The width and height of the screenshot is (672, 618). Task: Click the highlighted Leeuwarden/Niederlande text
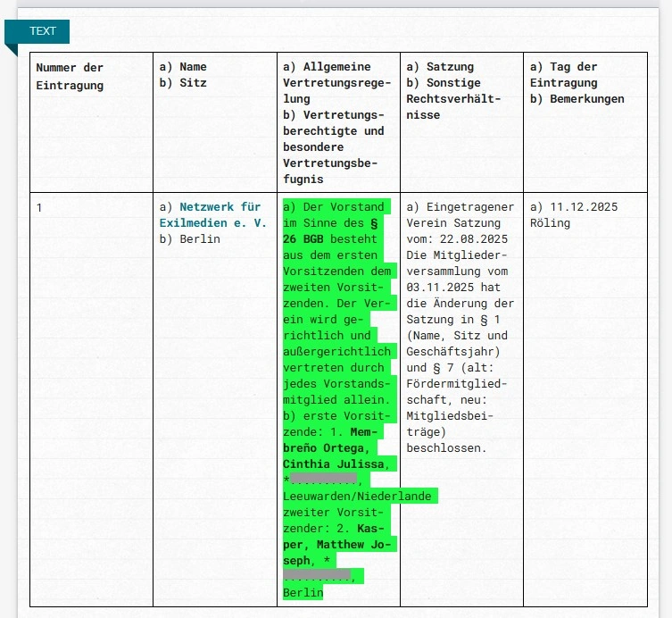point(357,497)
